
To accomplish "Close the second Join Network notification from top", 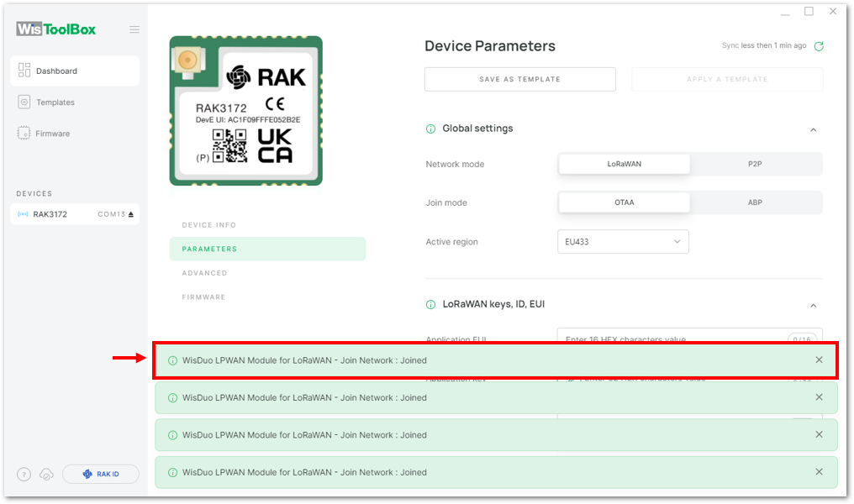I will (820, 397).
